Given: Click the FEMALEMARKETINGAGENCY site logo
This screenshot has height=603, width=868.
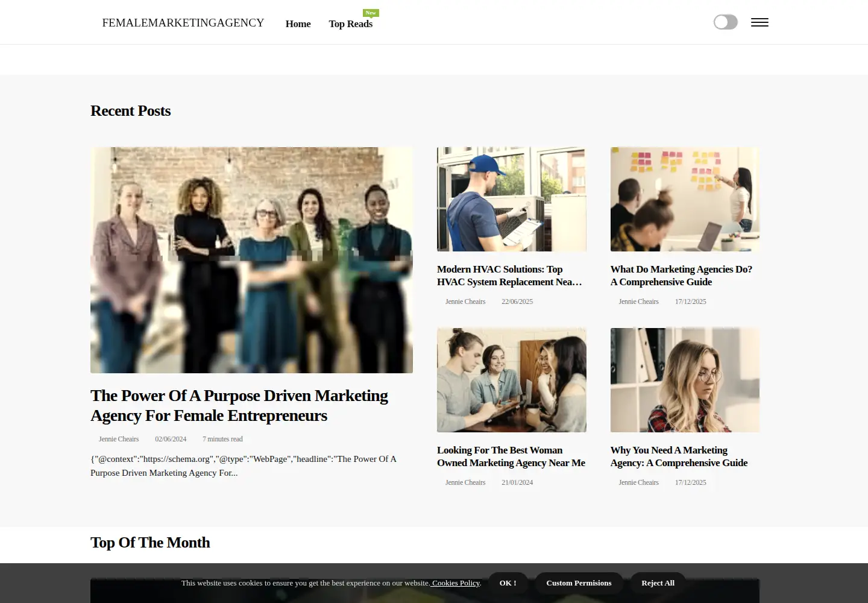Looking at the screenshot, I should click(x=183, y=23).
